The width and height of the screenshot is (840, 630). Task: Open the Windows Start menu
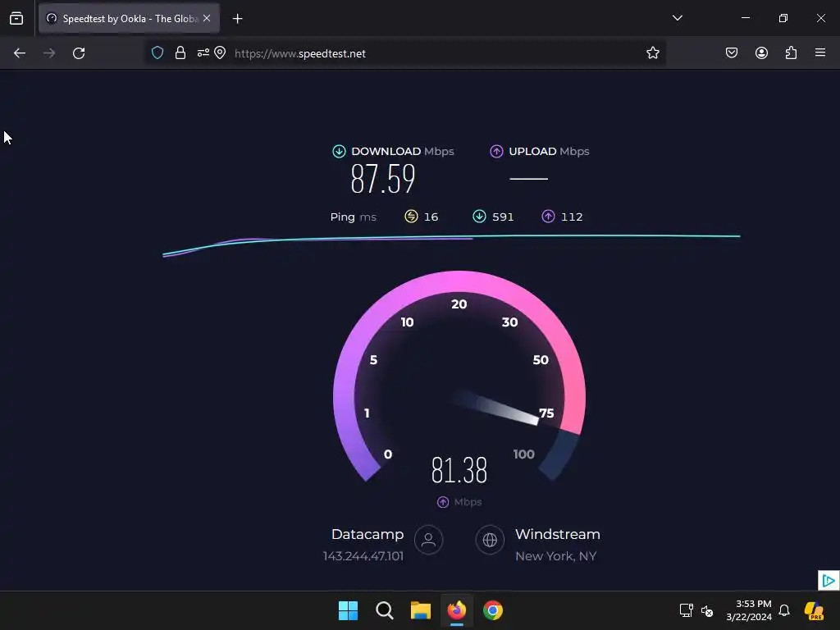pyautogui.click(x=348, y=610)
